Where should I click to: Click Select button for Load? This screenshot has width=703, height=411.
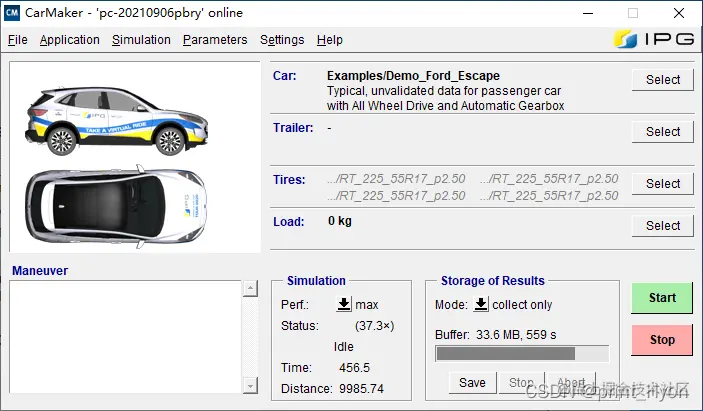(x=663, y=226)
